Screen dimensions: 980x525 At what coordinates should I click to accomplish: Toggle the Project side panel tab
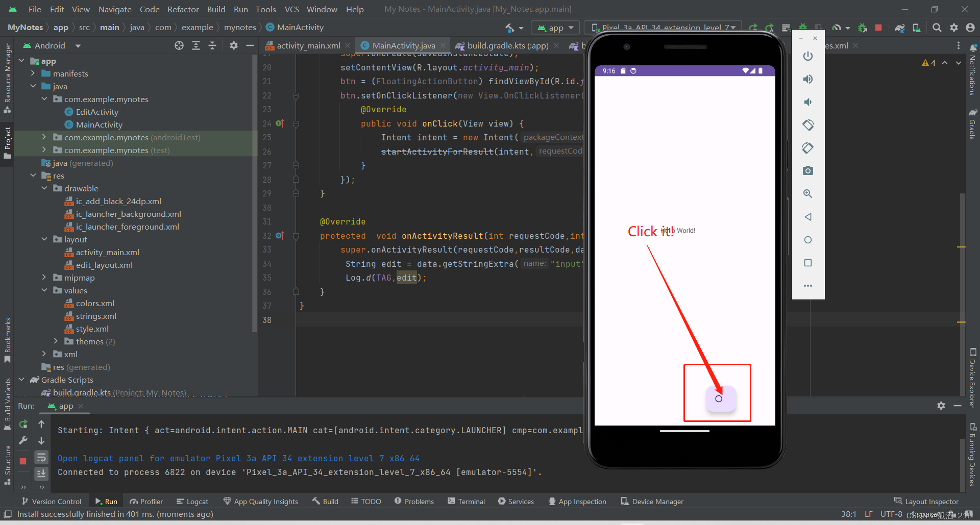coord(7,142)
